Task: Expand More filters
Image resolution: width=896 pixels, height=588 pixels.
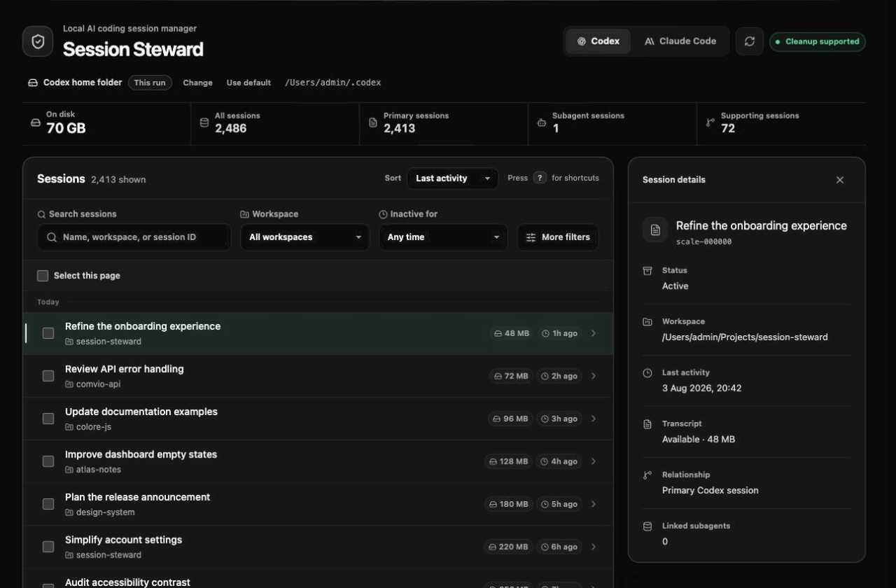Action: point(558,237)
